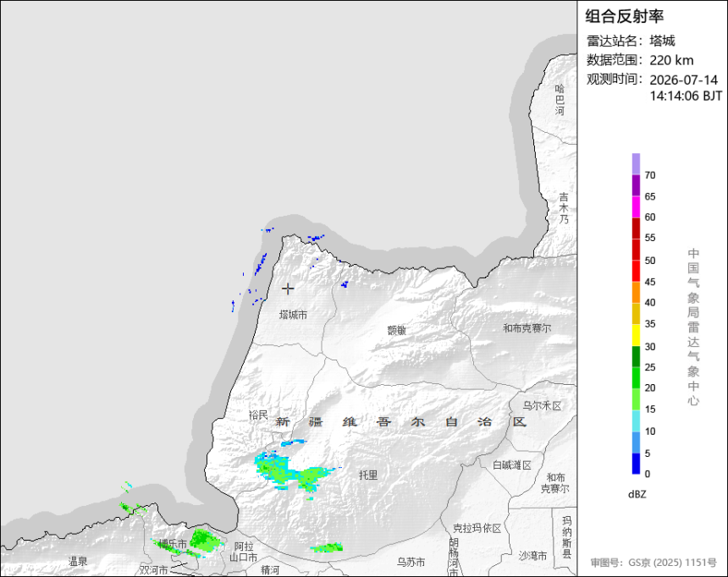Click the 阿拉山口市 label
728x577 pixels.
pos(243,552)
